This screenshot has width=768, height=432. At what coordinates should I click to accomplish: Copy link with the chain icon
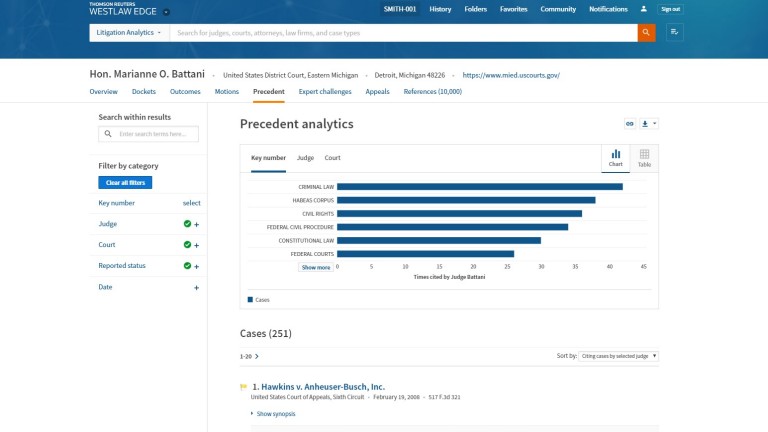click(630, 124)
